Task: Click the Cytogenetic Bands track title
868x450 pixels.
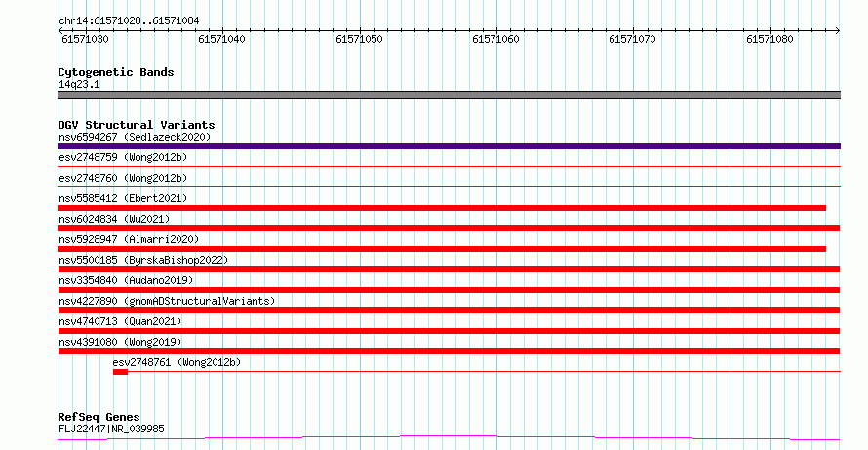Action: pyautogui.click(x=116, y=72)
